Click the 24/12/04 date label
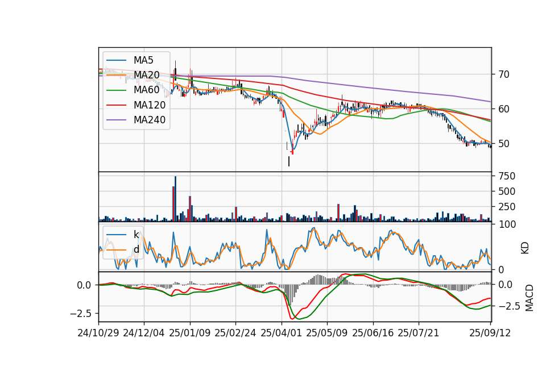The image size is (546, 392). [144, 333]
